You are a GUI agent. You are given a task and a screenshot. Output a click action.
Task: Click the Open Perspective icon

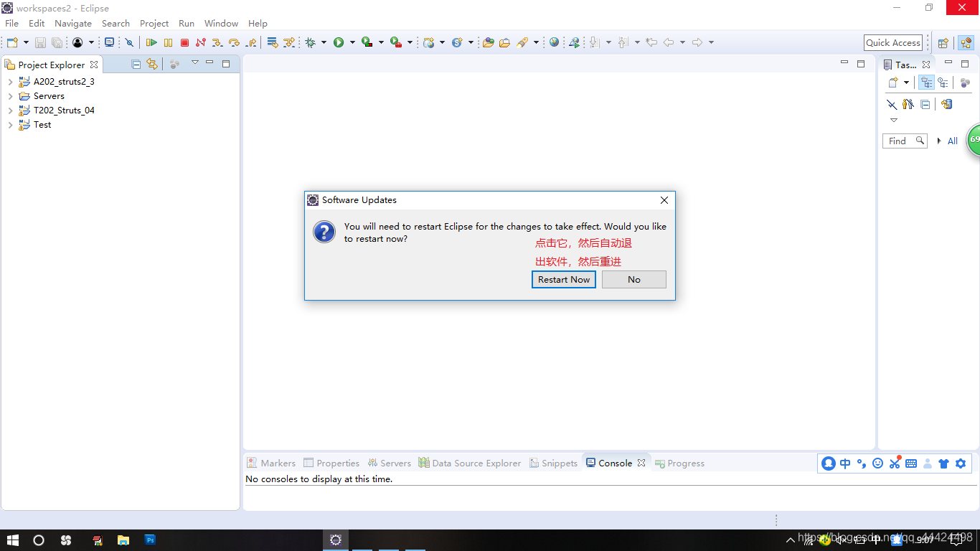pyautogui.click(x=943, y=43)
